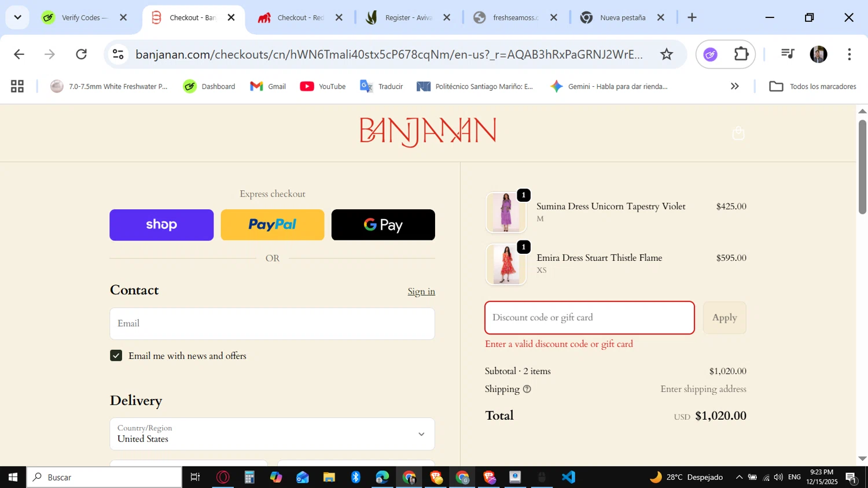The image size is (868, 488).
Task: Open Calculator from taskbar
Action: (x=249, y=477)
